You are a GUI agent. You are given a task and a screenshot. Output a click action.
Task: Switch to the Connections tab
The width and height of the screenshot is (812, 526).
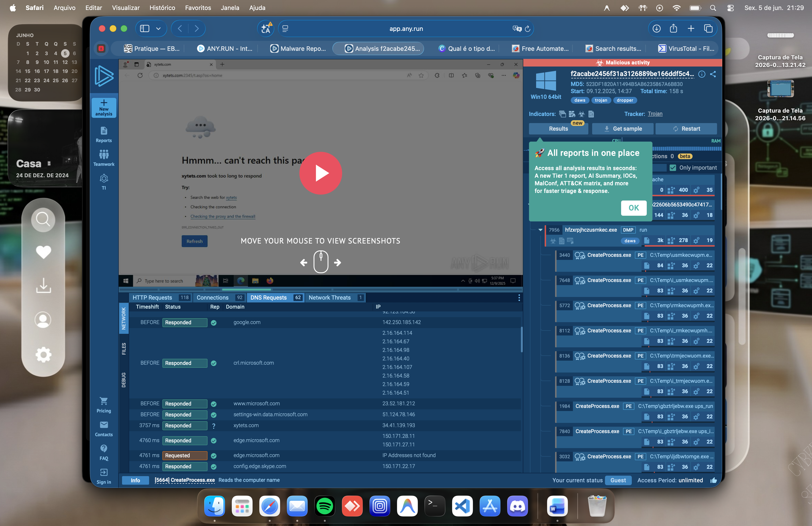219,298
